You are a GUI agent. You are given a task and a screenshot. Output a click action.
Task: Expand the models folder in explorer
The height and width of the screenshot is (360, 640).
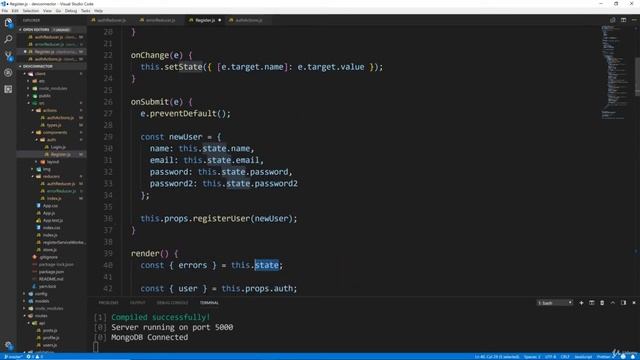42,301
